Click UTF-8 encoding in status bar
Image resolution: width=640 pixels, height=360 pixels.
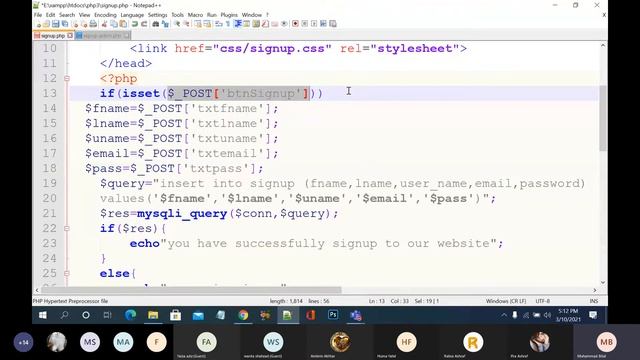(542, 301)
